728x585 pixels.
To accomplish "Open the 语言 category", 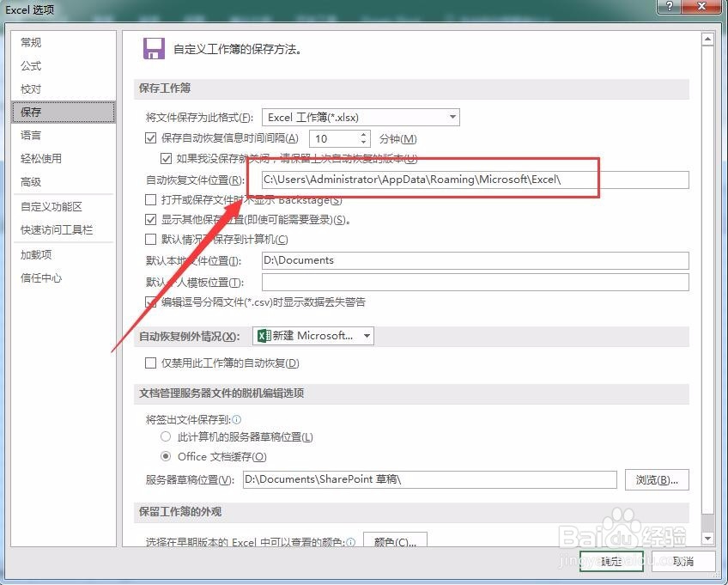I will 64,135.
